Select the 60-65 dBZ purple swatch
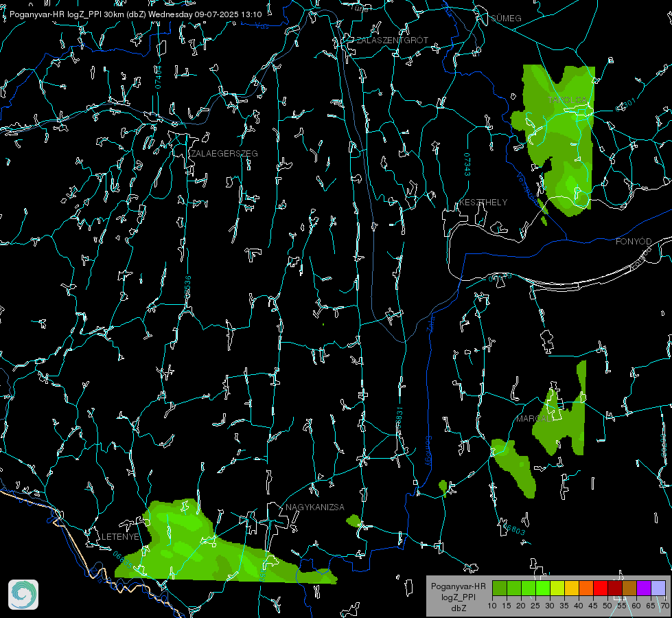The width and height of the screenshot is (672, 618). click(644, 588)
